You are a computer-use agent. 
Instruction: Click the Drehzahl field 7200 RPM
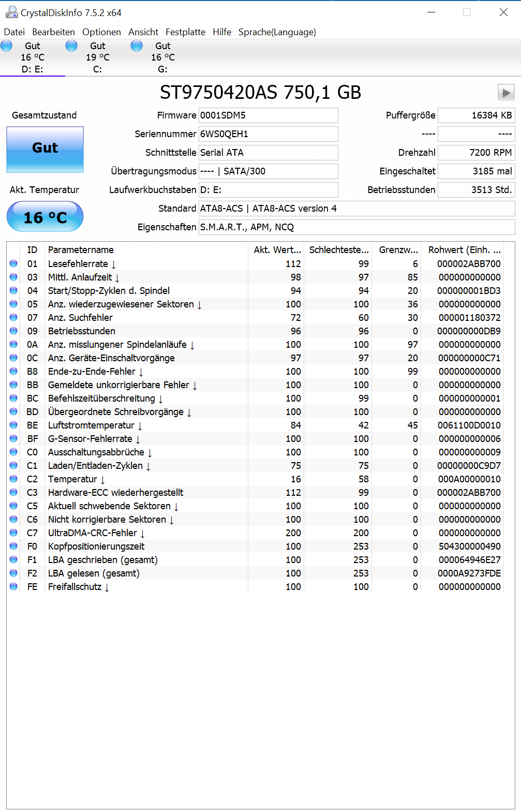tap(477, 153)
